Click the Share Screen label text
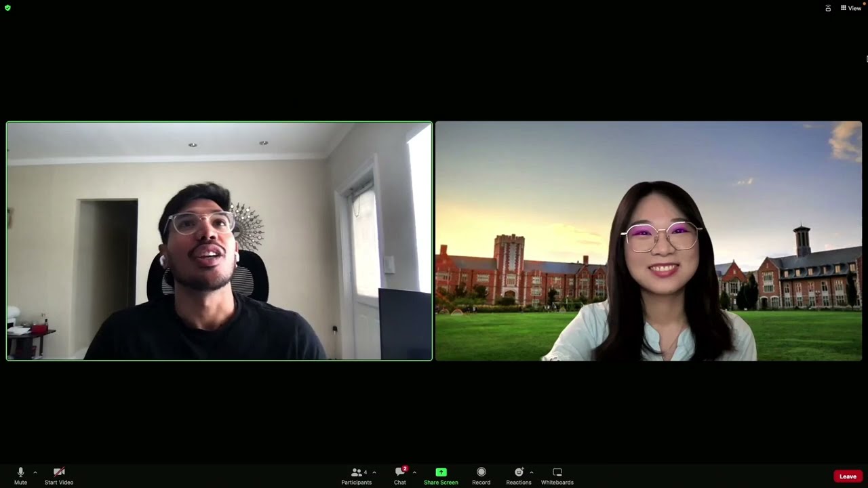Screen dimensions: 868x488 (x=441, y=483)
